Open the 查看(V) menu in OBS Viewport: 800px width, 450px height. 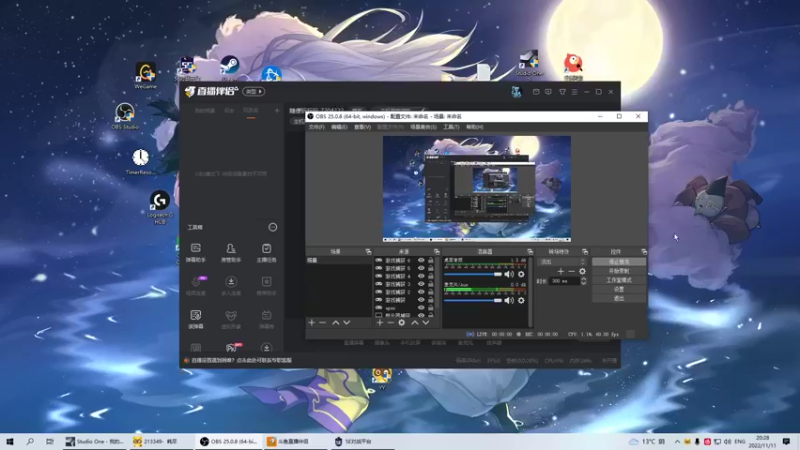click(362, 127)
